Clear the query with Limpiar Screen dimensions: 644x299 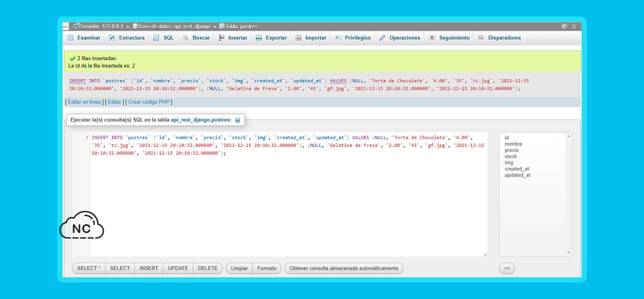pos(239,268)
